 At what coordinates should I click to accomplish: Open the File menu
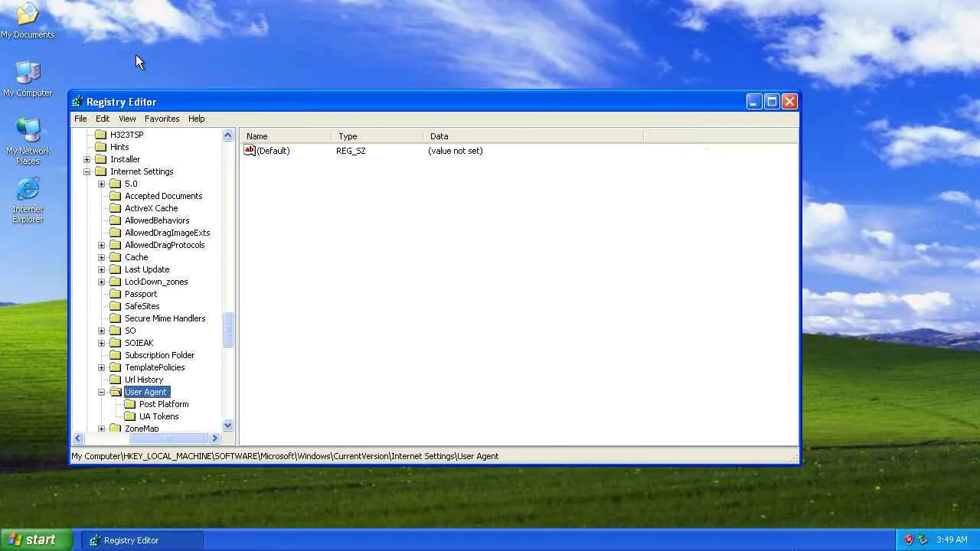(x=80, y=119)
